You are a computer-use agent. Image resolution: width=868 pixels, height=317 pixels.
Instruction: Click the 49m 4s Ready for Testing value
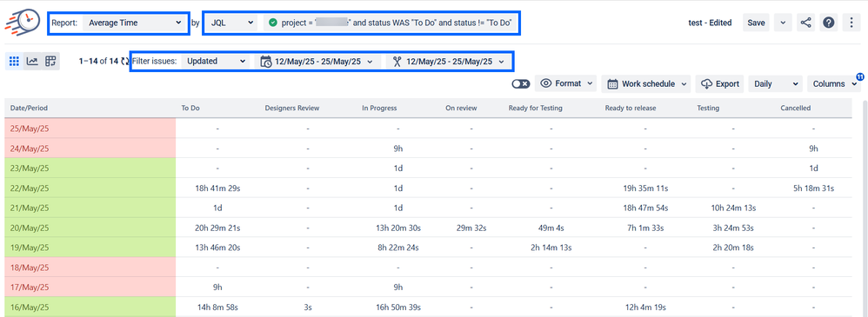point(551,228)
